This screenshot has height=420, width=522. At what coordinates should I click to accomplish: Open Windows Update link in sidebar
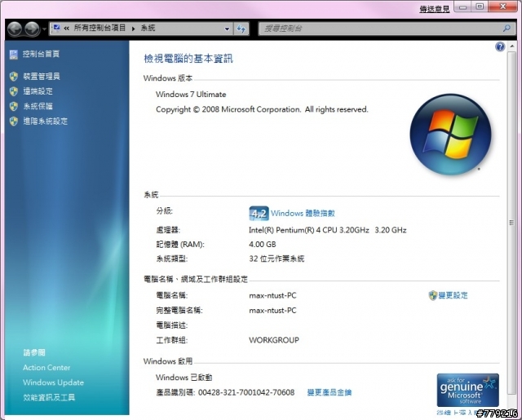(53, 382)
